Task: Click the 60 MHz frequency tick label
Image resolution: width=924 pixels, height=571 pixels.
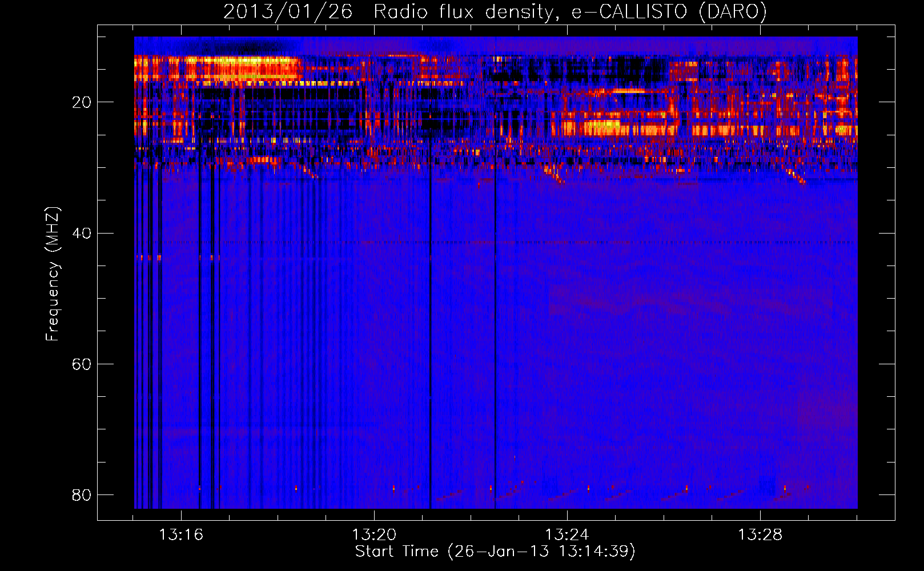Action: click(x=82, y=364)
